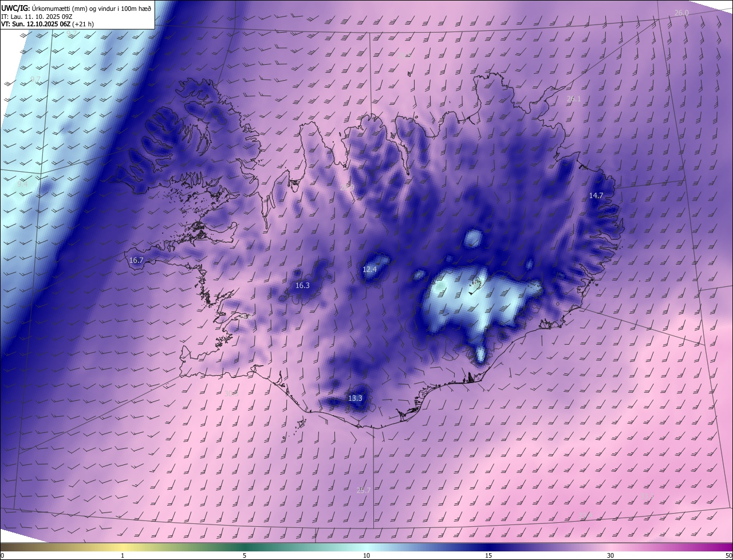Click the valid time "VT: Sun. 12.10.2025 06Z"

(x=35, y=25)
